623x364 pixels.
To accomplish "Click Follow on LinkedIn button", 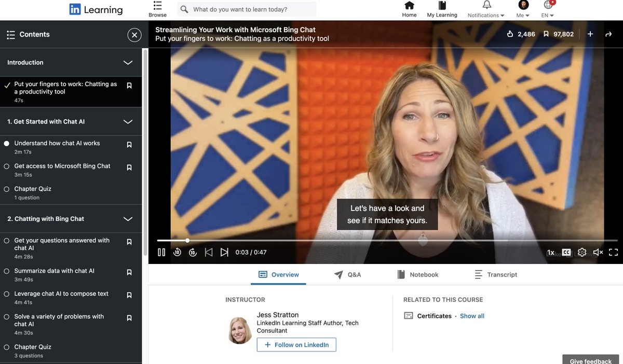I will coord(296,345).
